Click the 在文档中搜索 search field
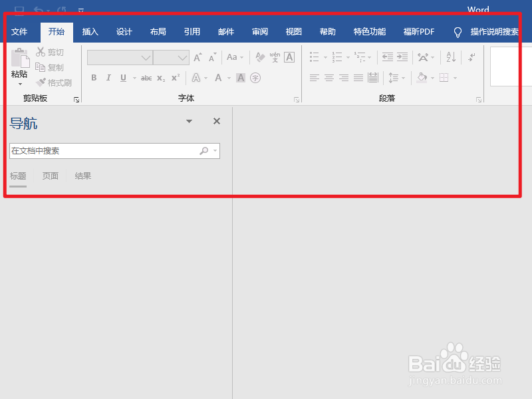 tap(114, 151)
